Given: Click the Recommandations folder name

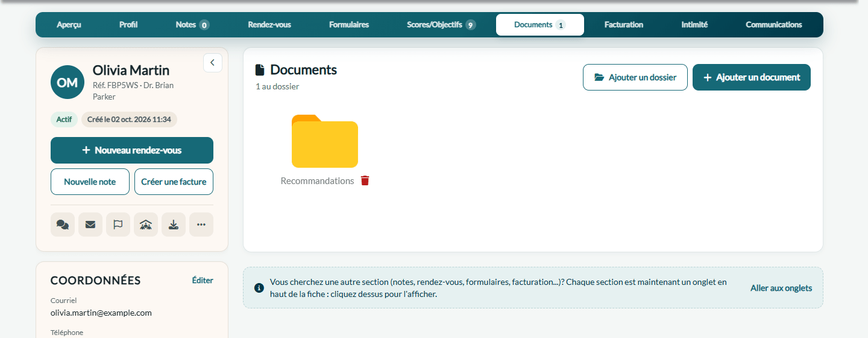Looking at the screenshot, I should click(318, 180).
